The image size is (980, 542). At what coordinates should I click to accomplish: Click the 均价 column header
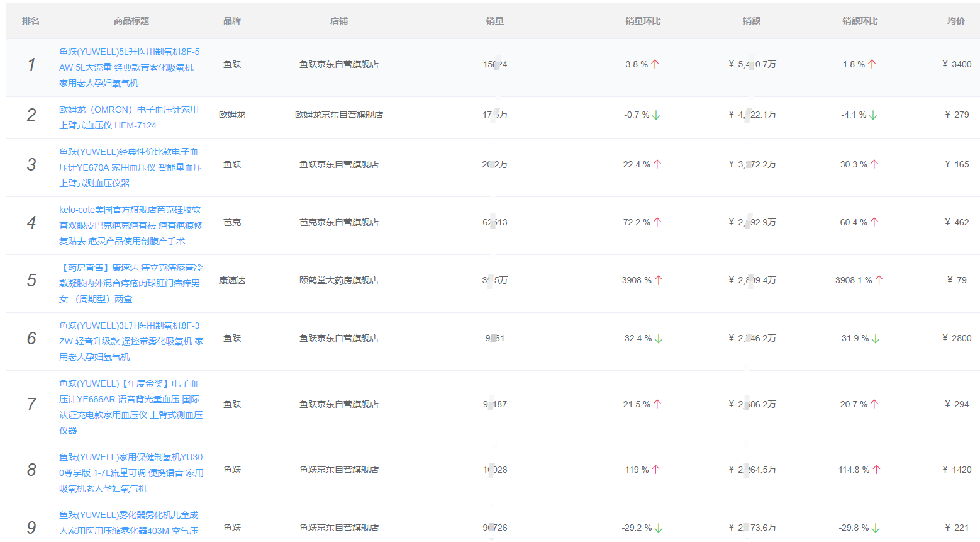point(956,21)
